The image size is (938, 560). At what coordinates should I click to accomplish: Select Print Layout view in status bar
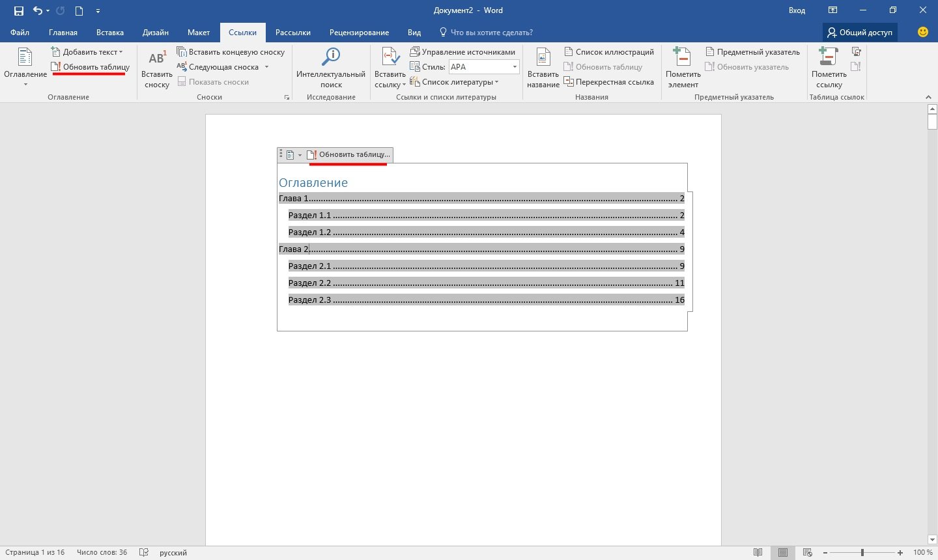(x=783, y=552)
